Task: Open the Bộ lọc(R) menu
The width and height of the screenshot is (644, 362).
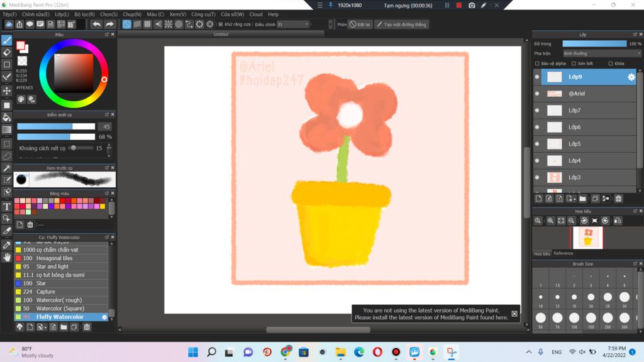Action: click(85, 14)
